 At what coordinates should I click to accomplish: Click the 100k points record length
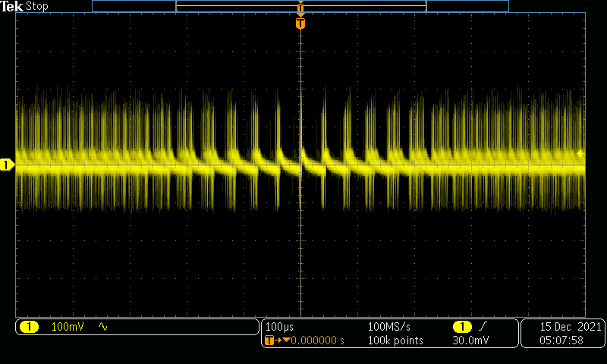pos(395,340)
